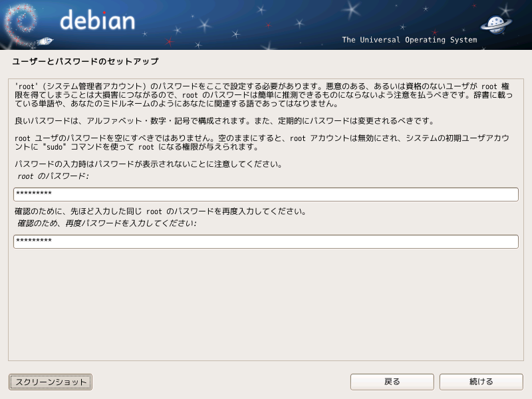Focus the root のパスワード input field
The width and height of the screenshot is (532, 399).
pyautogui.click(x=266, y=194)
